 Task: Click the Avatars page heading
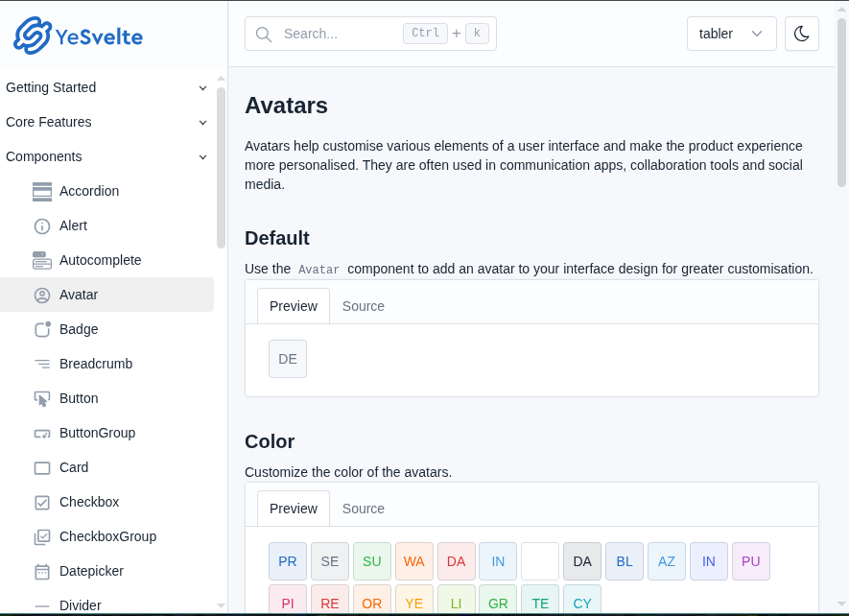[286, 106]
